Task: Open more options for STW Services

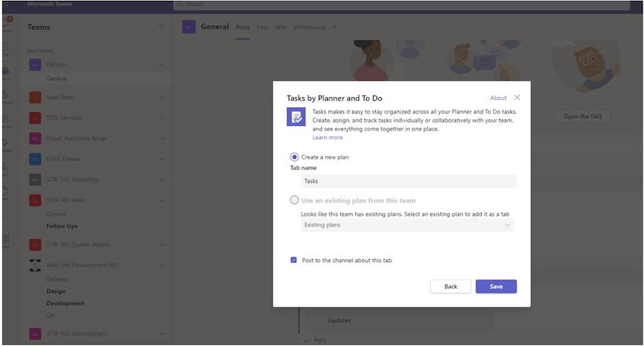Action: click(161, 118)
